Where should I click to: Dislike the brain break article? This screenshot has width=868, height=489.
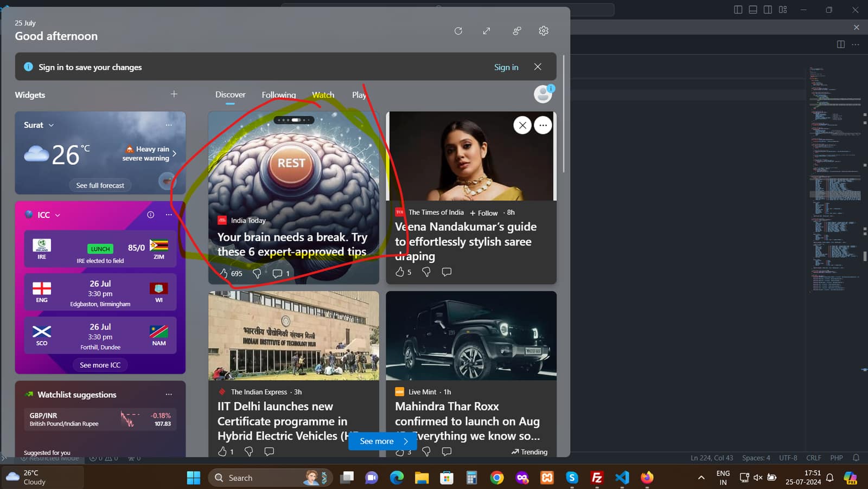tap(257, 273)
